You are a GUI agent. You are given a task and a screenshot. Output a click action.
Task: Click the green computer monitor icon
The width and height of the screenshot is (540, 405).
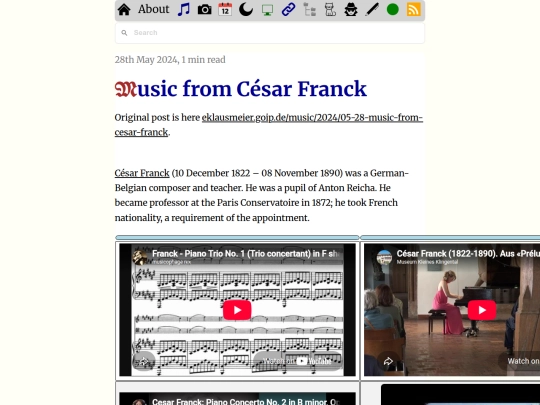click(x=267, y=10)
